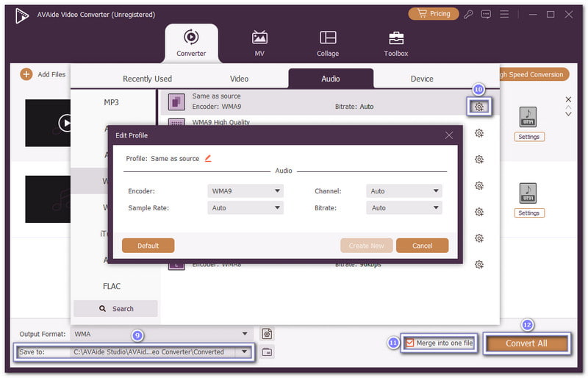Click the fifth profile gear icon
This screenshot has height=378, width=588.
[x=479, y=212]
